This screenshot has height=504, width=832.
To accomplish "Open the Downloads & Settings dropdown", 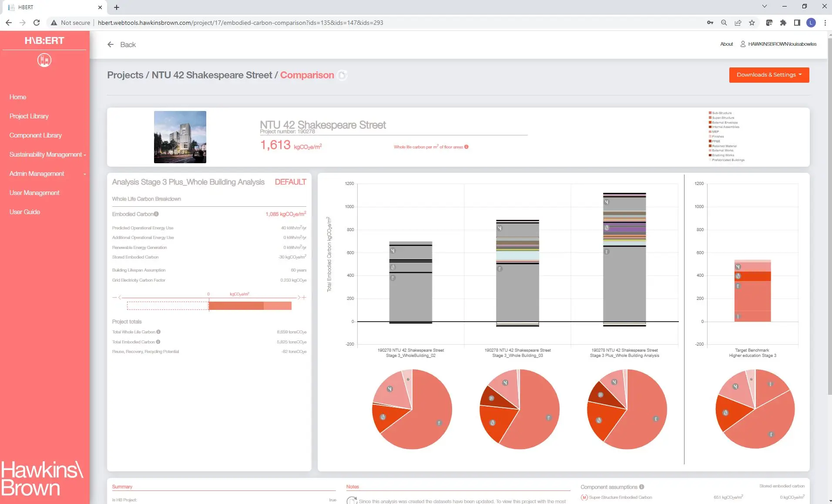I will (x=769, y=75).
